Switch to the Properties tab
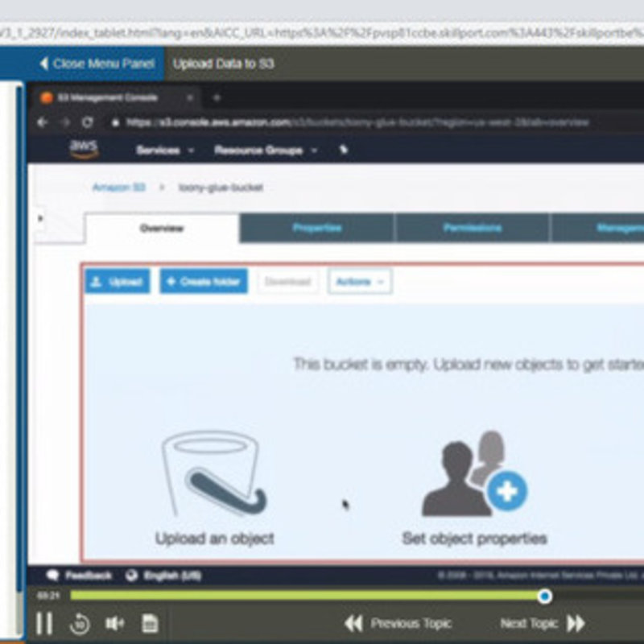 [316, 228]
